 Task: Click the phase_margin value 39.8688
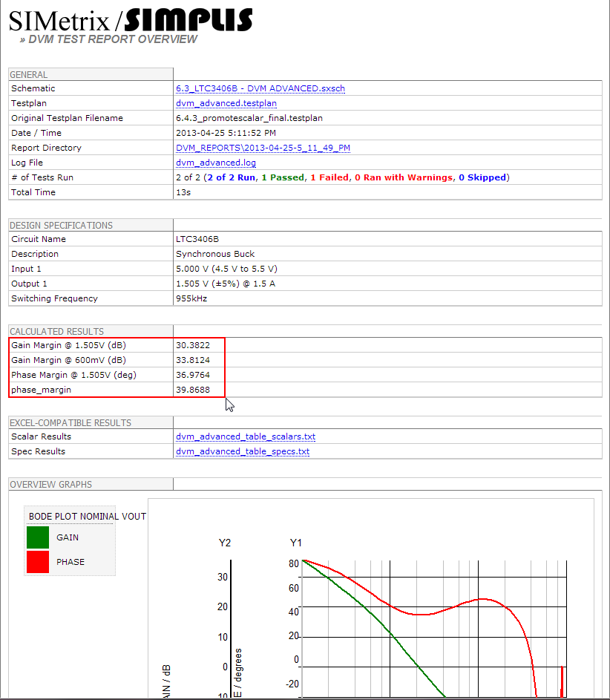click(x=193, y=390)
